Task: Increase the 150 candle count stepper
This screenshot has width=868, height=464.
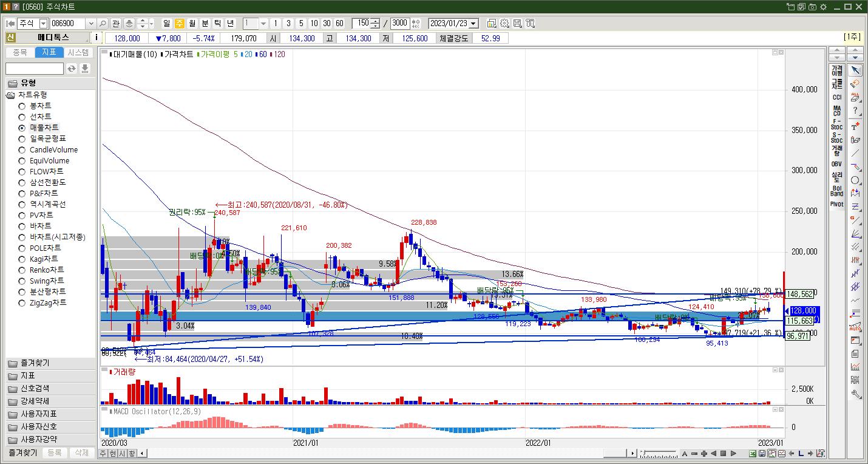Action: [375, 21]
